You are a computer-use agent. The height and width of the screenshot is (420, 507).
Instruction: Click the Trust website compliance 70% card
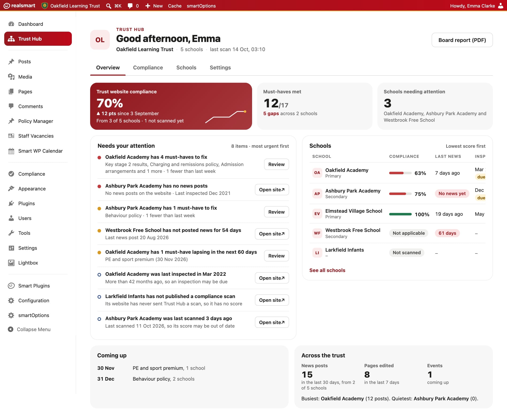[x=171, y=106]
